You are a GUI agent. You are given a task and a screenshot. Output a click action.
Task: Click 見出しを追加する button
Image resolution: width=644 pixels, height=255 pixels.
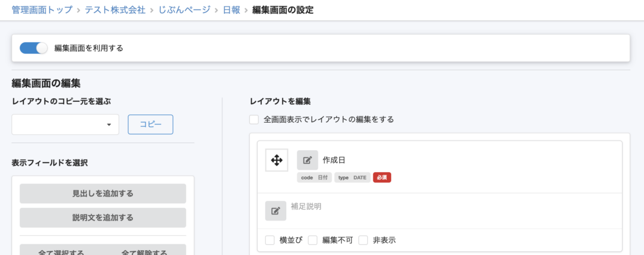[x=103, y=194]
